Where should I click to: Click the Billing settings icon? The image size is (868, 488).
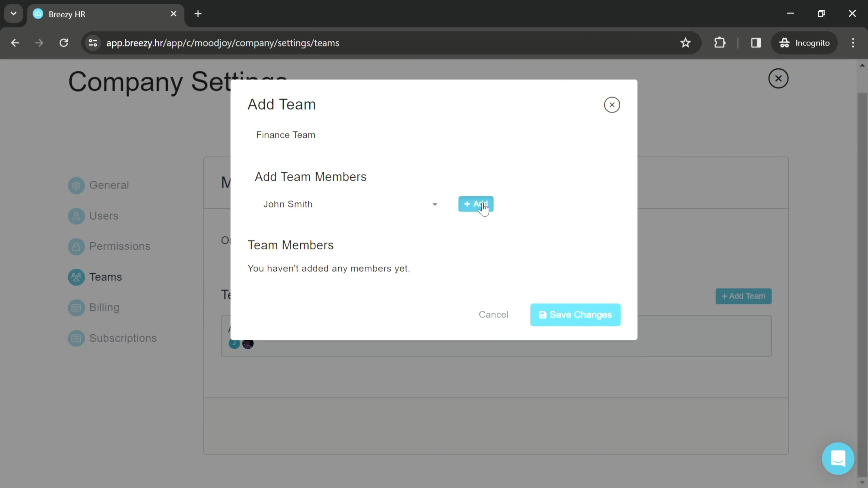(x=76, y=307)
